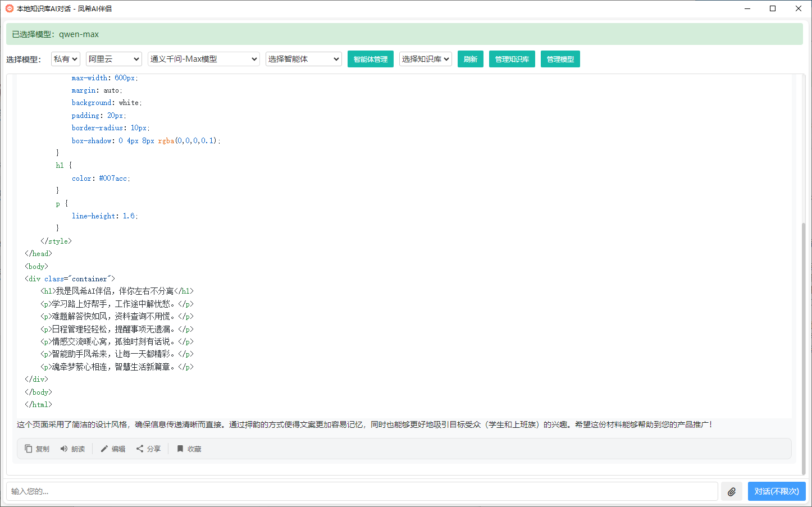Open the 选择知识库 dropdown
The height and width of the screenshot is (507, 812).
425,59
